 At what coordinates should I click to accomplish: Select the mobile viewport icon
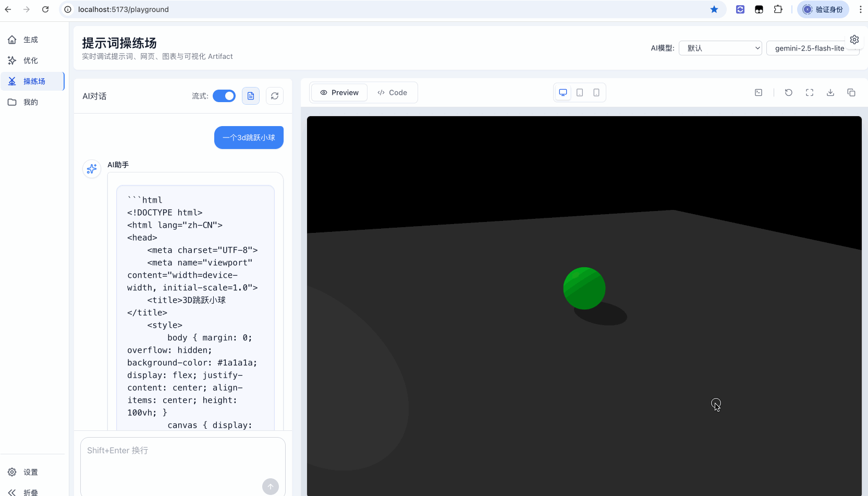tap(596, 93)
